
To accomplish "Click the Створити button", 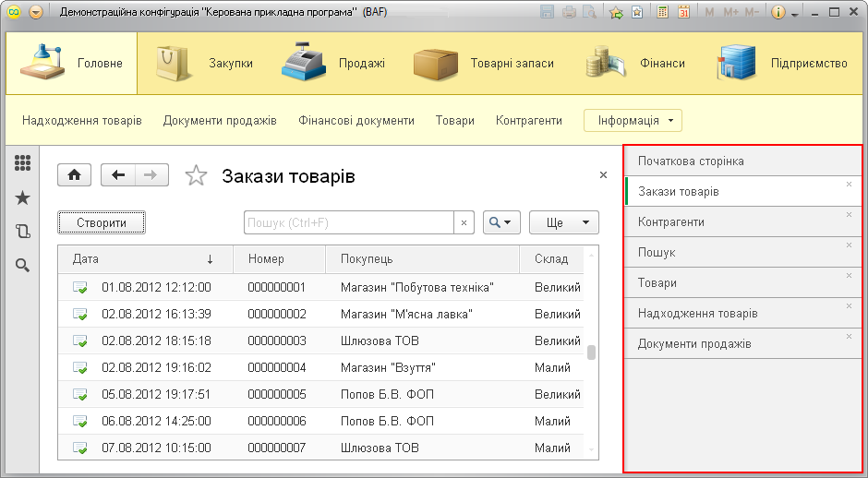I will [x=102, y=222].
